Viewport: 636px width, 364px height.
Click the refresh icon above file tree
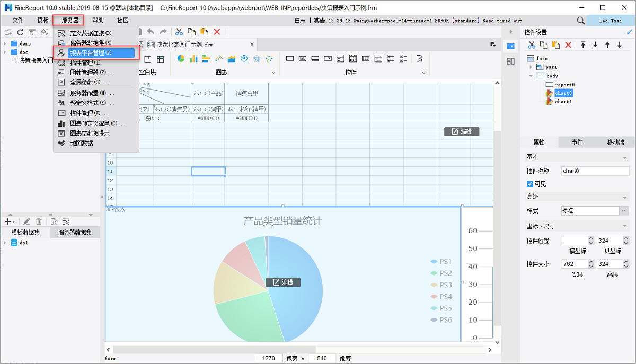pyautogui.click(x=20, y=33)
